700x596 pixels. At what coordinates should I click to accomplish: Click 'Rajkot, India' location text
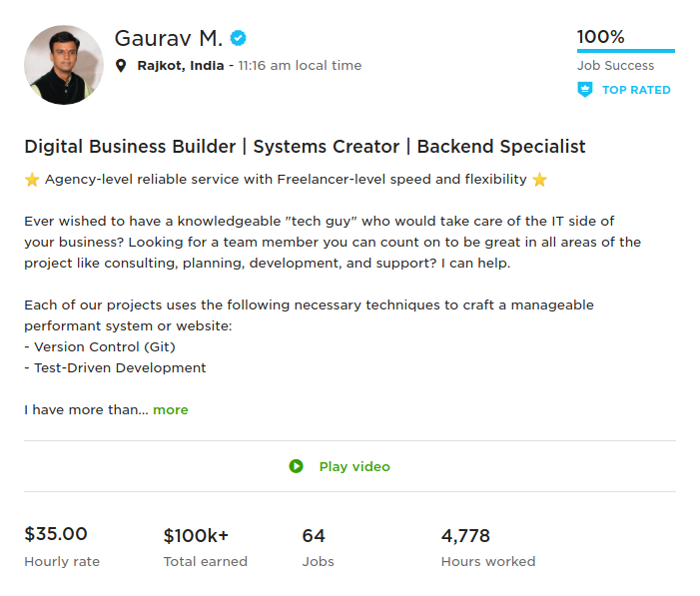(x=181, y=66)
